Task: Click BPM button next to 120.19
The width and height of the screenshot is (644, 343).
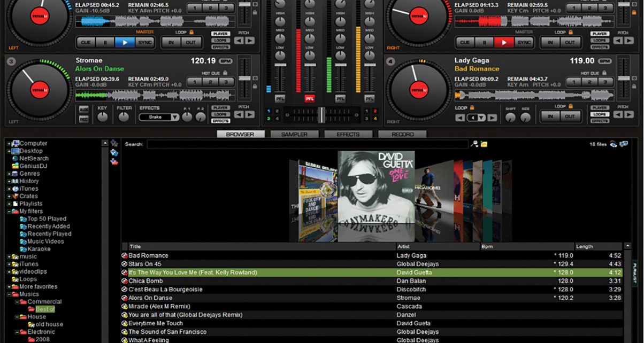Action: click(226, 61)
